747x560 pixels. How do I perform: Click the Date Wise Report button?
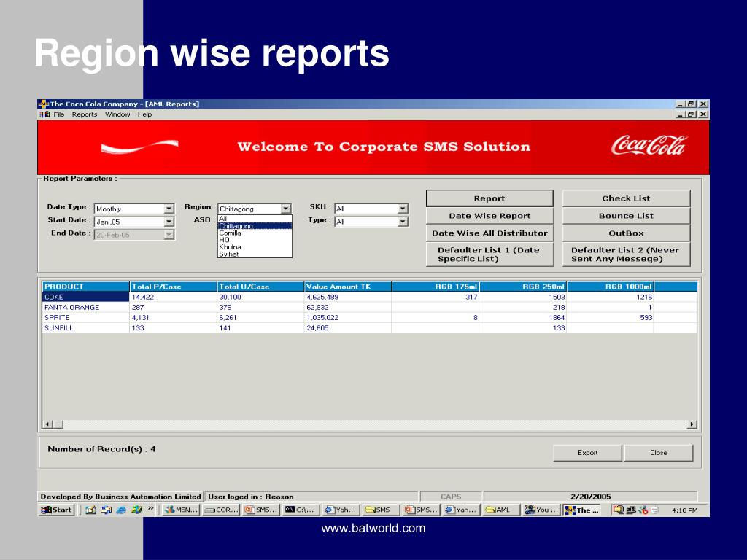[x=489, y=216]
